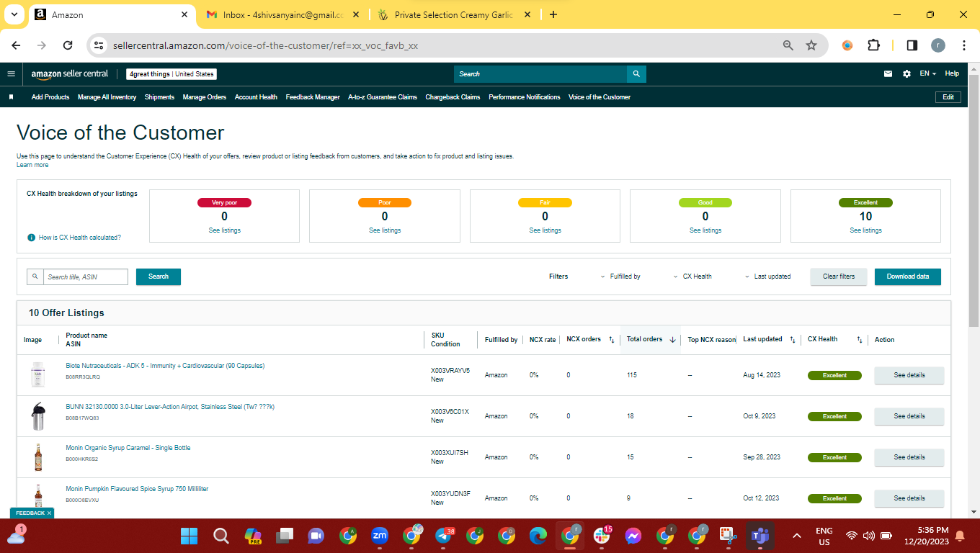Open the Windows Start menu
This screenshot has height=553, width=980.
[189, 536]
